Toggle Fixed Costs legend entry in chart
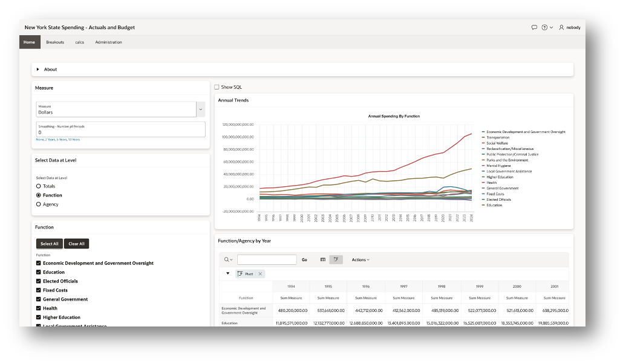The width and height of the screenshot is (623, 364). [x=493, y=194]
